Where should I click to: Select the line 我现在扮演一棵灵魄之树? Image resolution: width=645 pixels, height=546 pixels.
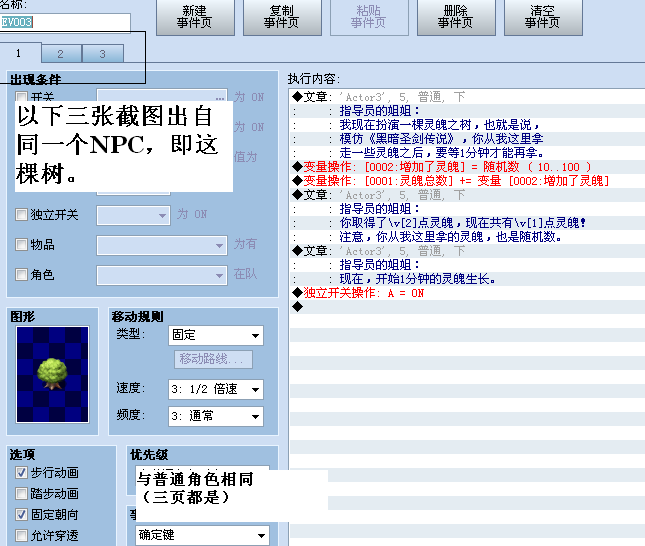pyautogui.click(x=467, y=125)
